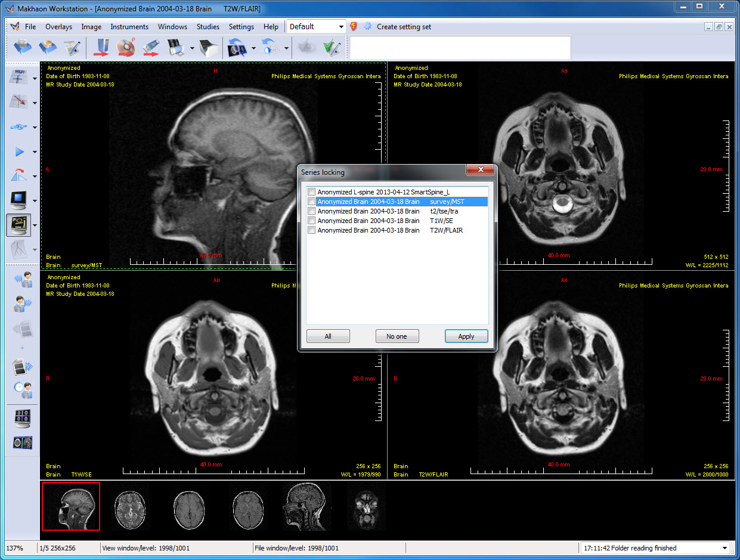740x560 pixels.
Task: Click the send-to-server red arrow icon
Action: 101,47
